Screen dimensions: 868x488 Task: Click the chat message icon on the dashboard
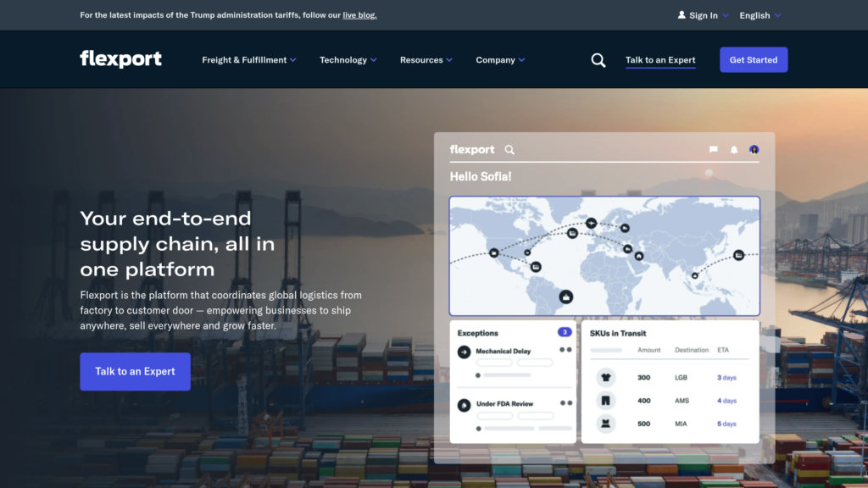(x=713, y=149)
